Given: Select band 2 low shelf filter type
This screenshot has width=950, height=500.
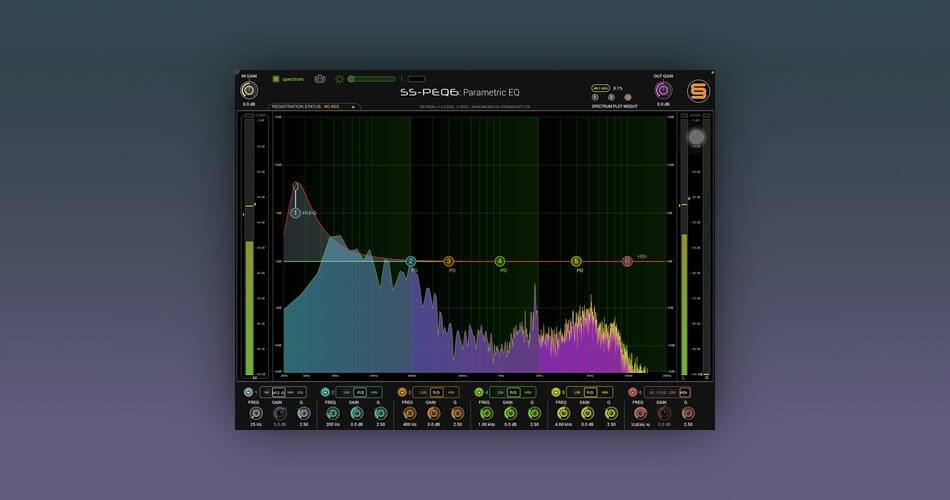Looking at the screenshot, I should click(347, 393).
